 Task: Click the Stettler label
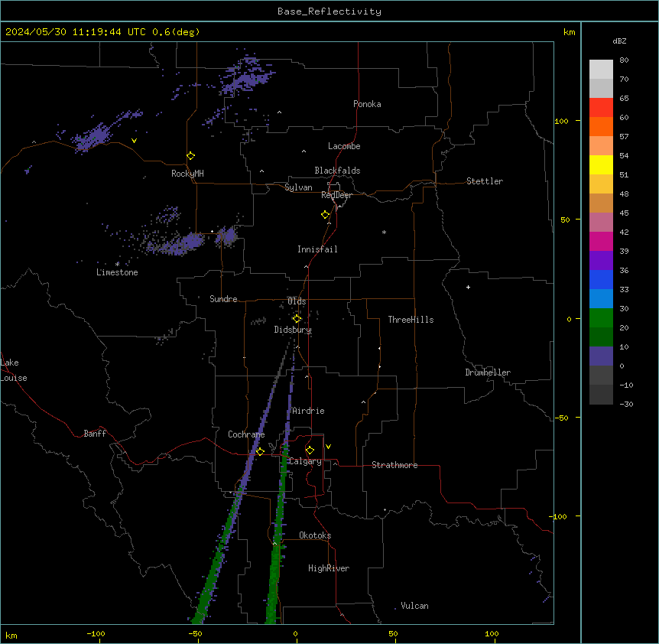(485, 181)
